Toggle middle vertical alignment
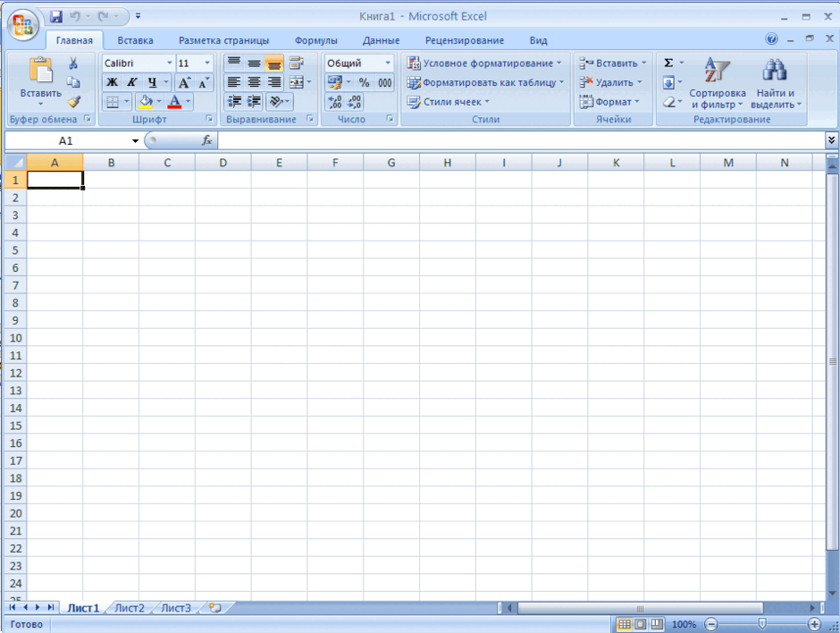 (254, 63)
